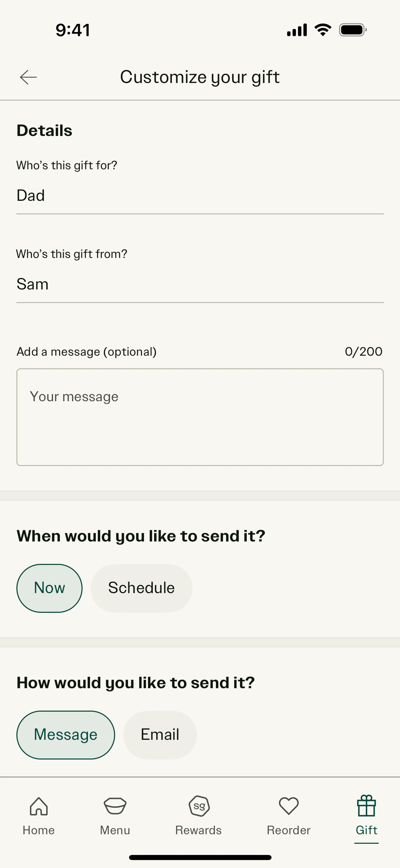Image resolution: width=400 pixels, height=868 pixels.
Task: Select Message as delivery method
Action: pos(66,735)
